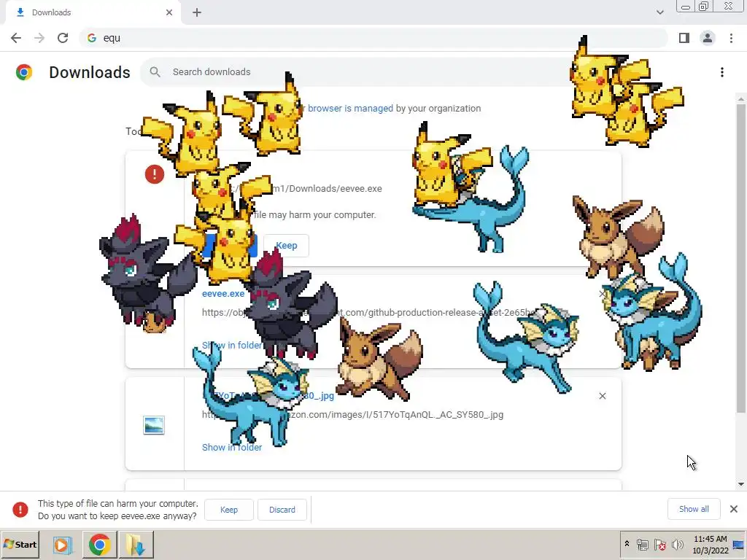Open the eevee.exe file name link

pyautogui.click(x=223, y=293)
